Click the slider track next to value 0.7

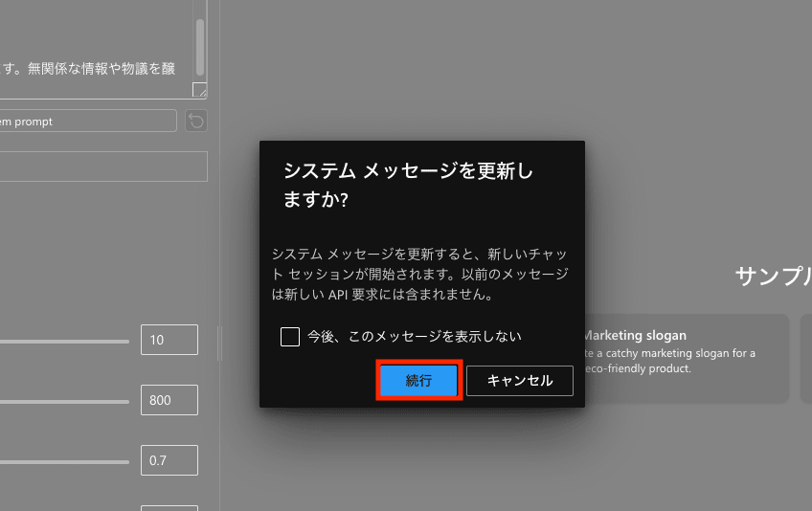64,462
